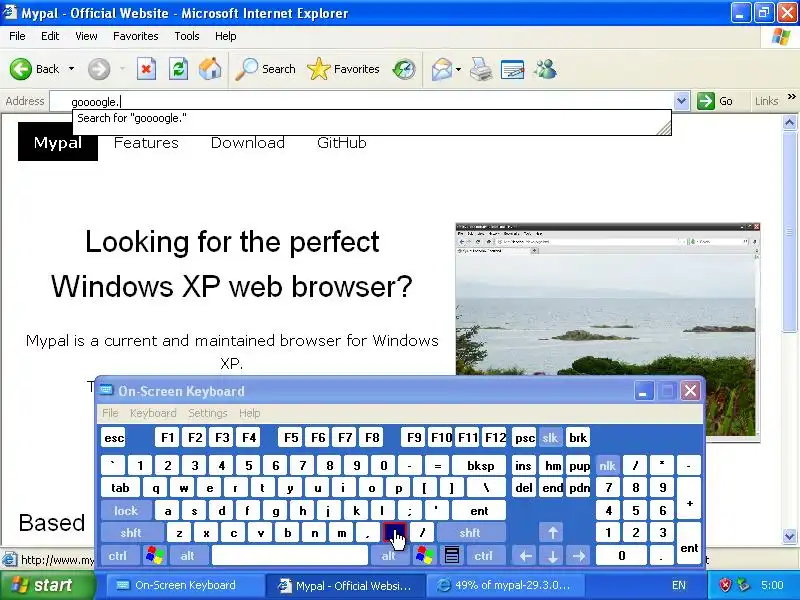800x600 pixels.
Task: Toggle the right shft key
Action: pos(471,533)
